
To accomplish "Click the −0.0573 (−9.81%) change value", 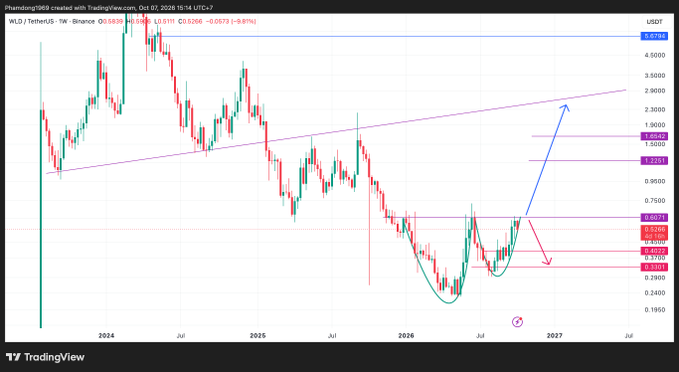I will point(230,21).
